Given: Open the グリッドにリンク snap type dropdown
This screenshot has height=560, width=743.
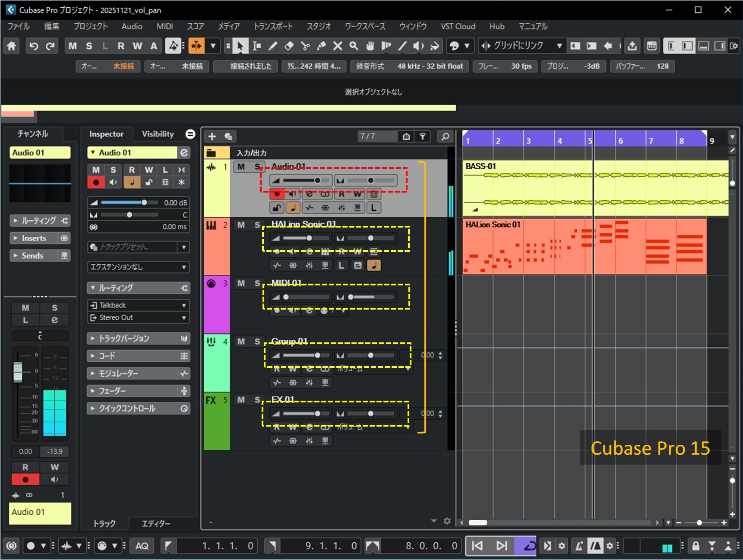Looking at the screenshot, I should [559, 46].
